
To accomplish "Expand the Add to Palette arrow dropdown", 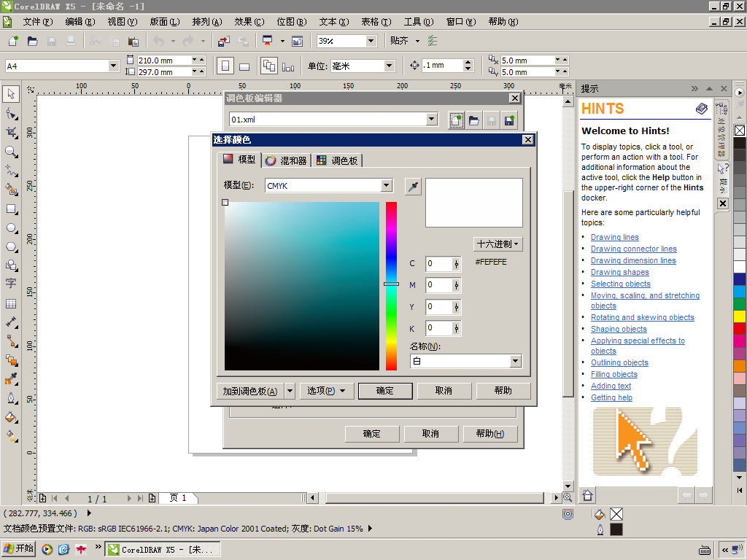I will [x=290, y=391].
